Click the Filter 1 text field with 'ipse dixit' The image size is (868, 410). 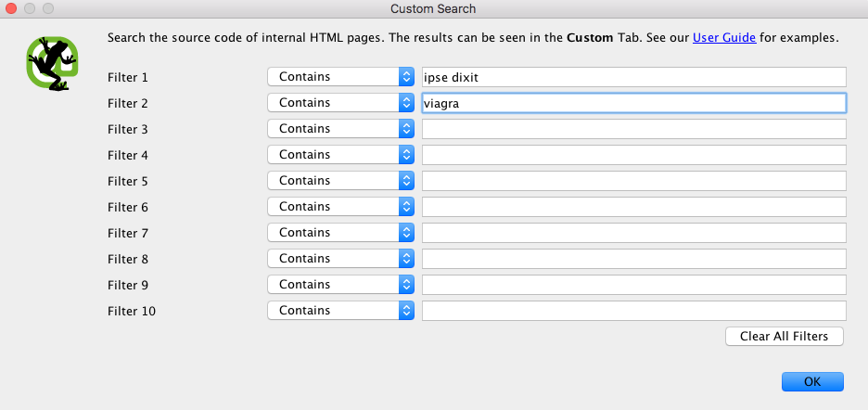(x=633, y=77)
